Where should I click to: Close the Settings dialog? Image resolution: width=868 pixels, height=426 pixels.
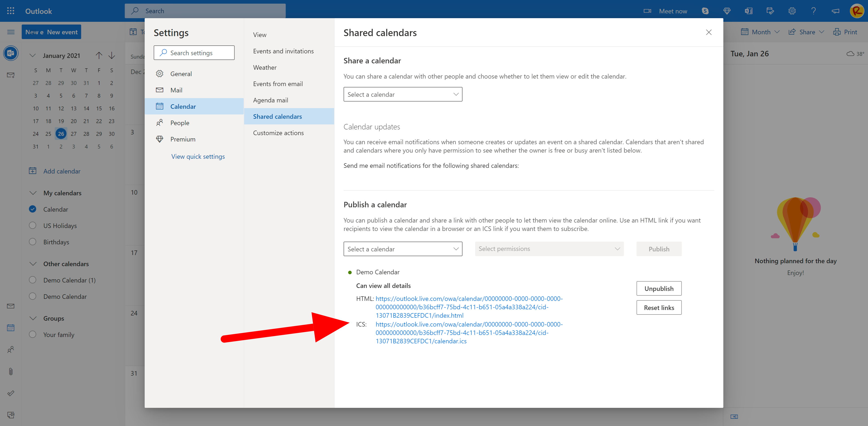pyautogui.click(x=709, y=32)
